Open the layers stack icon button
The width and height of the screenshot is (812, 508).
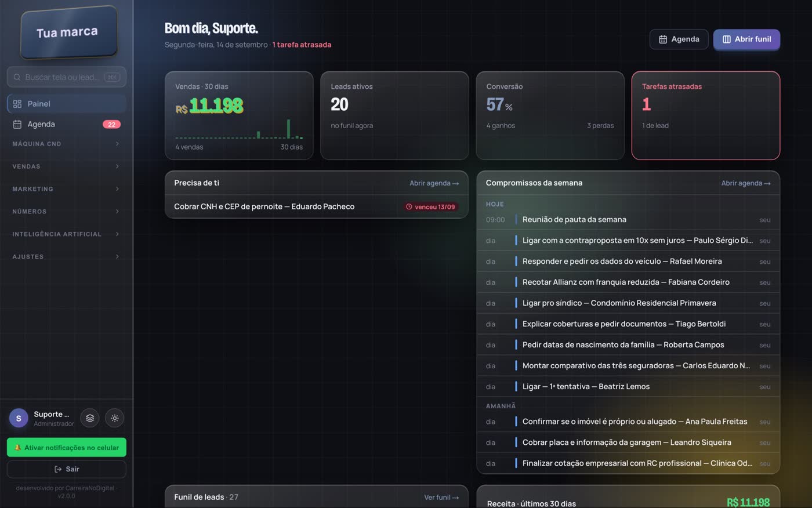pyautogui.click(x=90, y=418)
